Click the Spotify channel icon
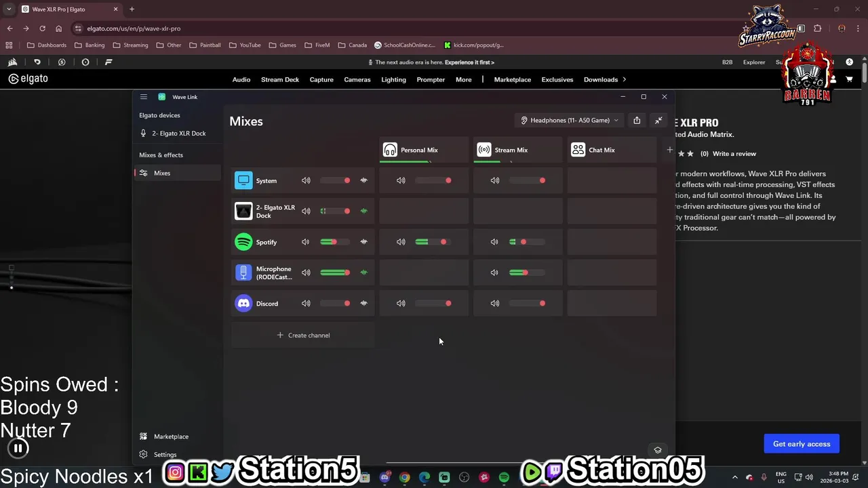The height and width of the screenshot is (488, 868). tap(243, 242)
